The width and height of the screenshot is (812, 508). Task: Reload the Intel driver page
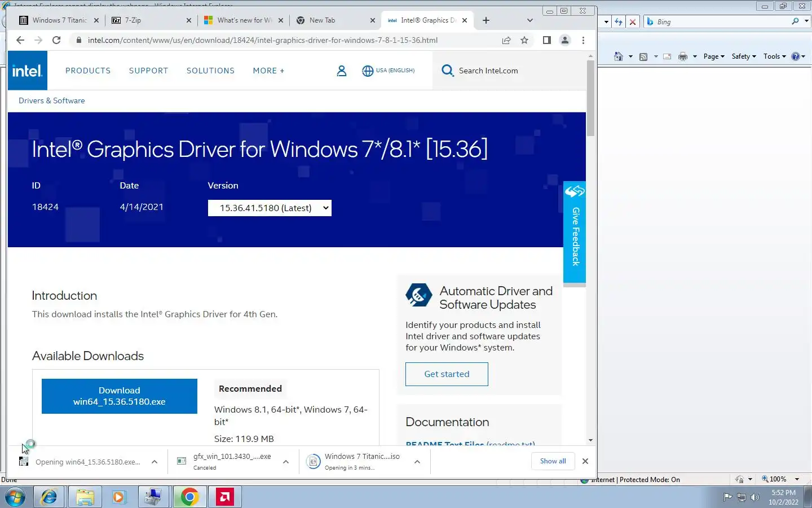pos(56,40)
